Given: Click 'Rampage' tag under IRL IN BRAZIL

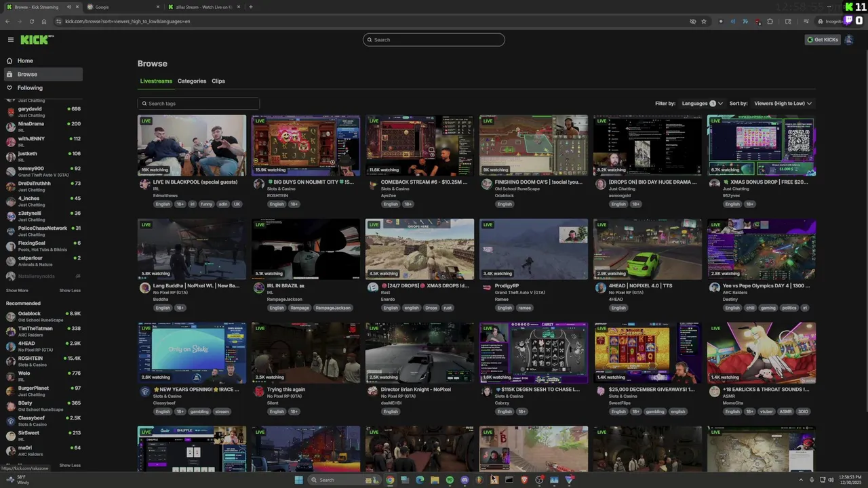Looking at the screenshot, I should (300, 308).
